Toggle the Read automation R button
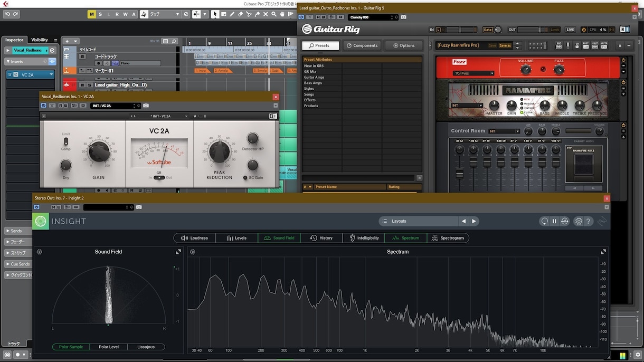This screenshot has width=644, height=362. coord(117,14)
